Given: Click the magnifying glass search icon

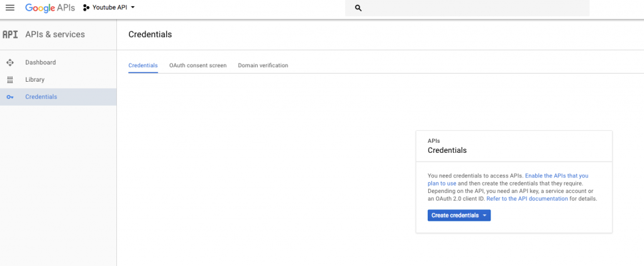Looking at the screenshot, I should click(x=358, y=8).
